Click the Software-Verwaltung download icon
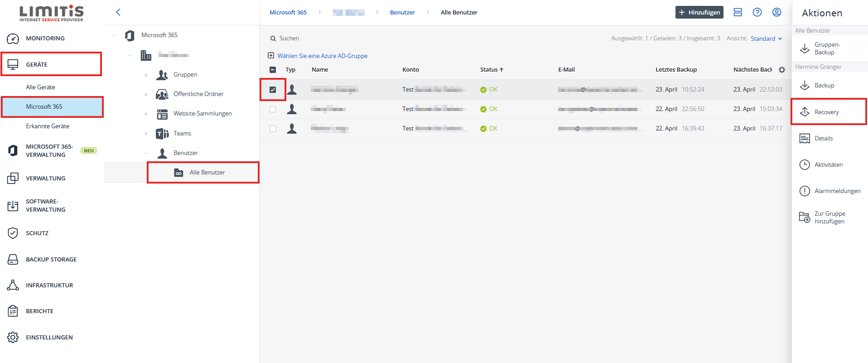 (x=13, y=206)
